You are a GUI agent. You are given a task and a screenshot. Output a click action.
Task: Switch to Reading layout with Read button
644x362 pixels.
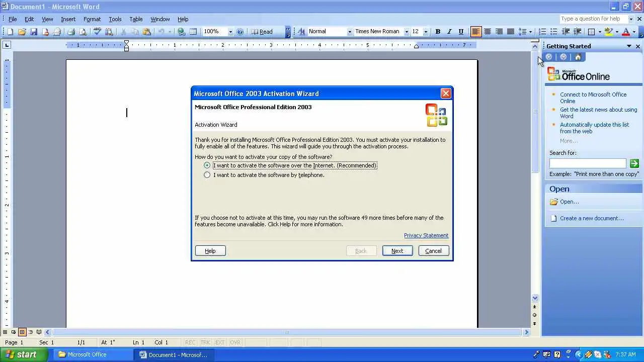[x=262, y=32]
